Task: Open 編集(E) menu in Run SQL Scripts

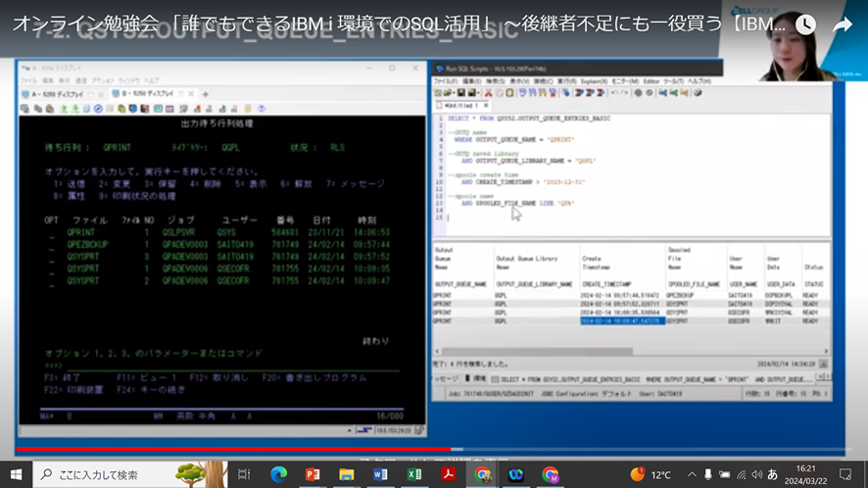Action: coord(471,81)
